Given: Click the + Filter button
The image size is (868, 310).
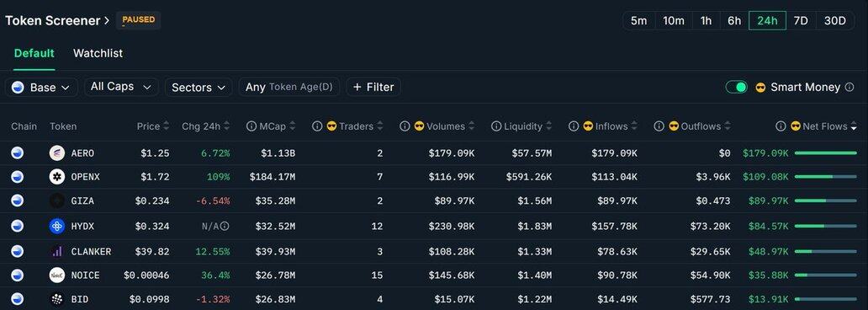Looking at the screenshot, I should (x=373, y=87).
